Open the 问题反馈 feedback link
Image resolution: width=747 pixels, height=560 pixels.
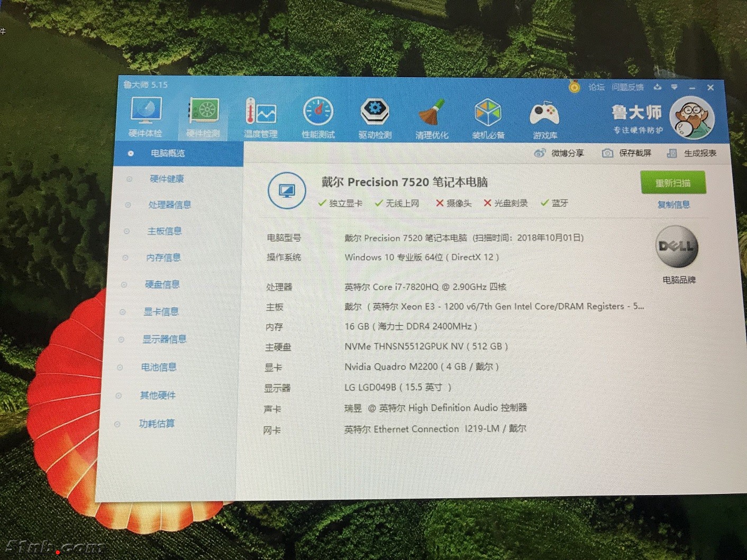pos(627,87)
